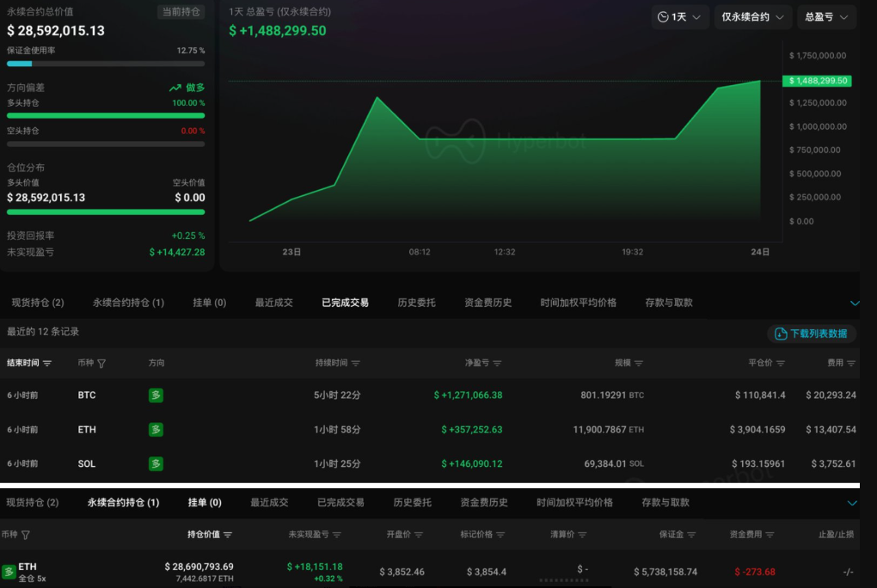Click the 下载列表数据 download button
This screenshot has height=588, width=877.
(x=811, y=334)
